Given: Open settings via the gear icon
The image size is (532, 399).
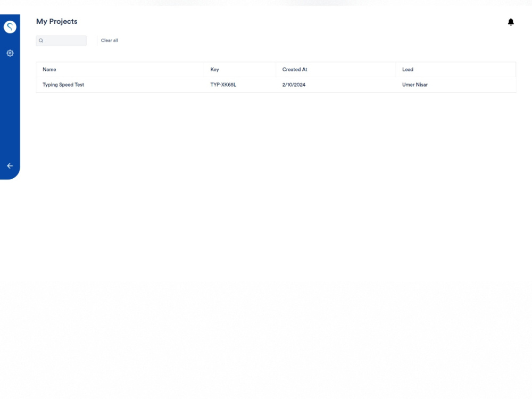Looking at the screenshot, I should [10, 53].
